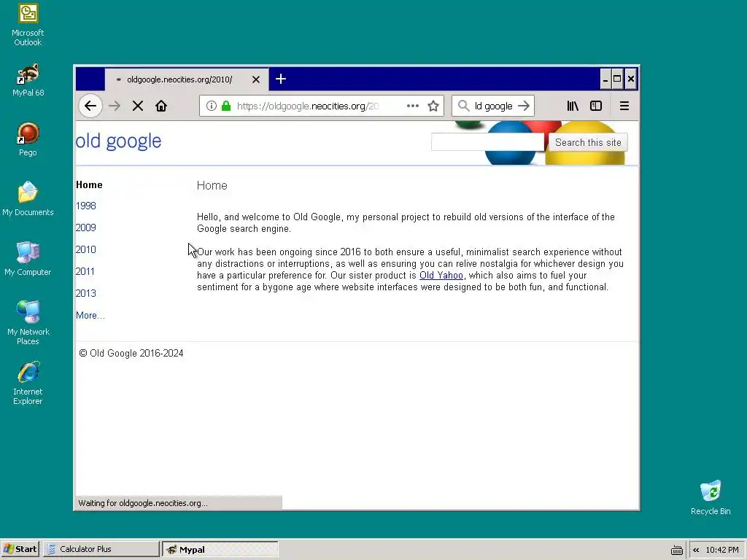Open page actions three-dot menu
The height and width of the screenshot is (560, 747).
pyautogui.click(x=413, y=106)
